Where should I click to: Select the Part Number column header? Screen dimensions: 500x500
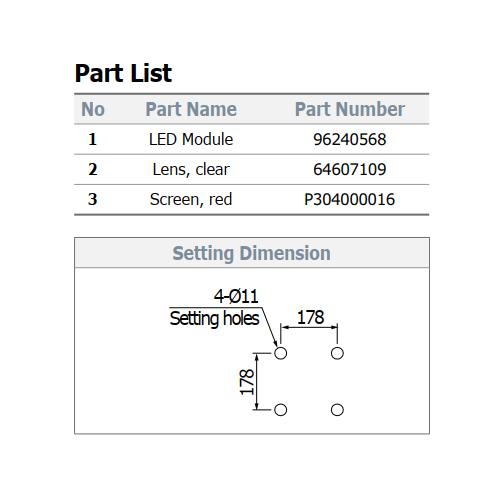[350, 109]
